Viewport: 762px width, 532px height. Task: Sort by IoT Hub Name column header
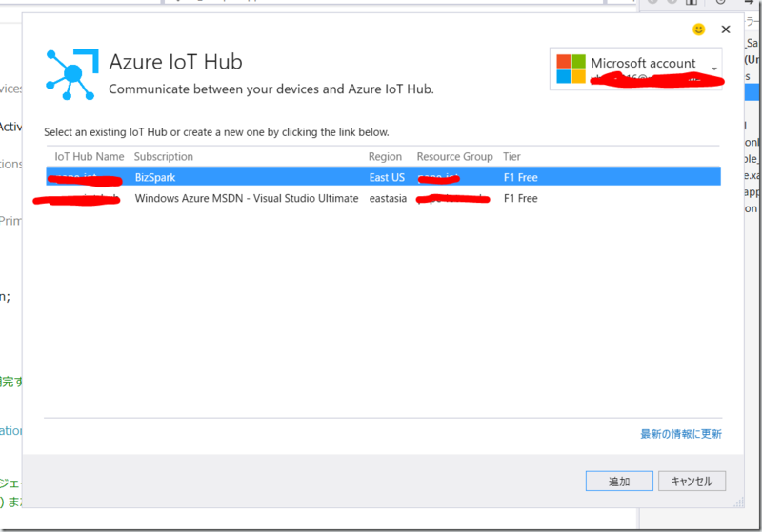point(89,156)
